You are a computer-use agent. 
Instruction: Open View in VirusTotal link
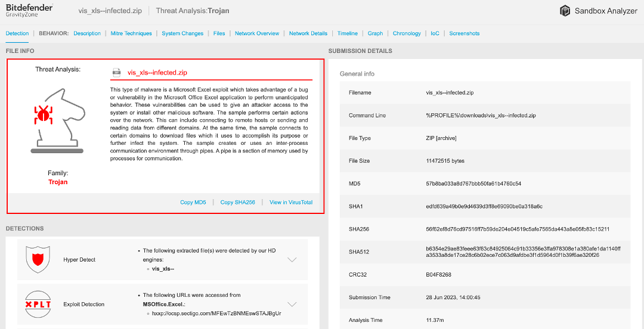pyautogui.click(x=291, y=203)
